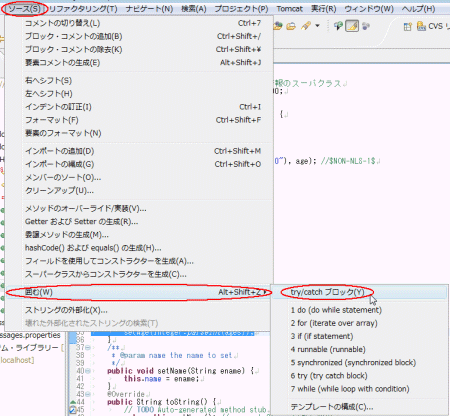Select 7 while (while loop with condition)
The height and width of the screenshot is (416, 450).
click(x=360, y=389)
